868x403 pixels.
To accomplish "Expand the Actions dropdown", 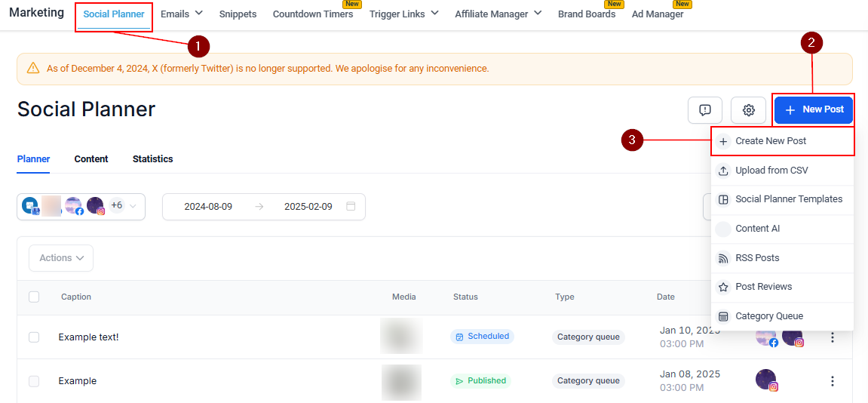I will click(x=61, y=258).
